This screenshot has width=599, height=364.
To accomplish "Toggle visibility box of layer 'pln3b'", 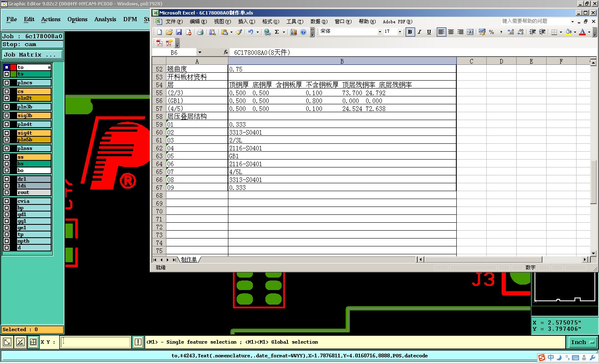I will pos(7,107).
